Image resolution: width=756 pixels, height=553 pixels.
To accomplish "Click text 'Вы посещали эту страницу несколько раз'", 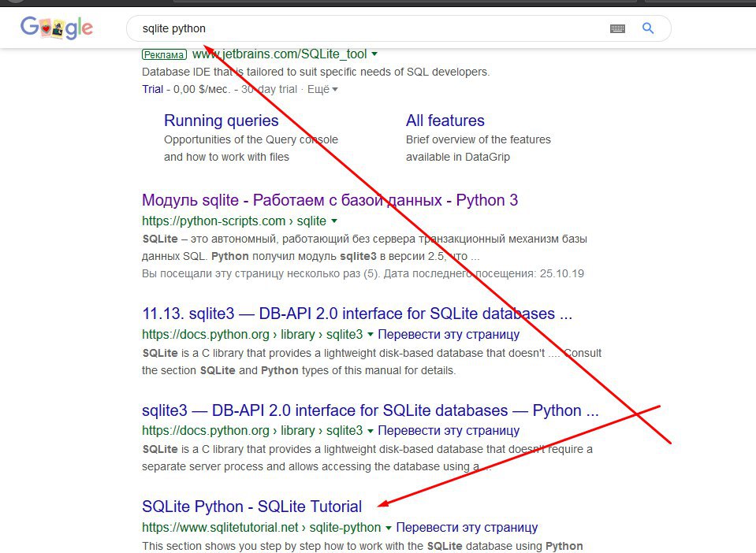I will (x=251, y=273).
